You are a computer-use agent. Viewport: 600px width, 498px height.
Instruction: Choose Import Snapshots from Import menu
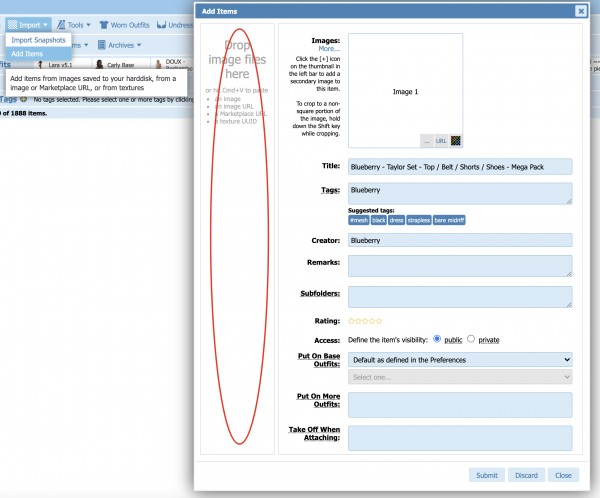(x=38, y=40)
